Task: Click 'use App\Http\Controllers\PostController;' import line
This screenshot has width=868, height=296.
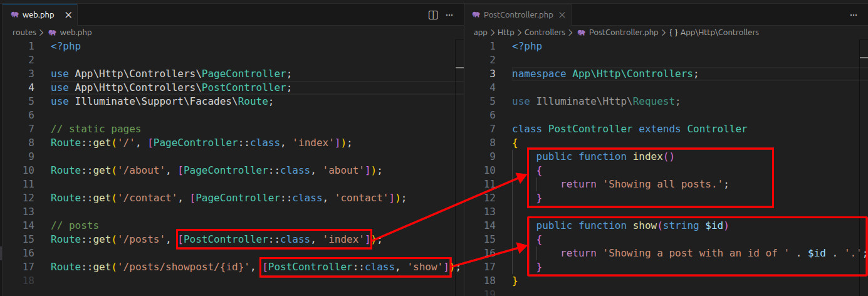Action: click(x=171, y=87)
